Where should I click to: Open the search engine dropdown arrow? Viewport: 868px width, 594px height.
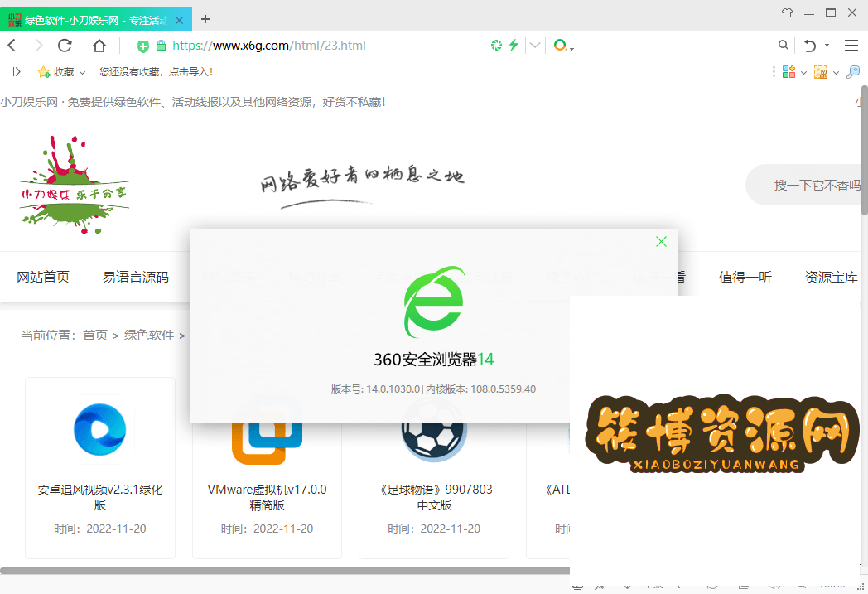pyautogui.click(x=571, y=49)
